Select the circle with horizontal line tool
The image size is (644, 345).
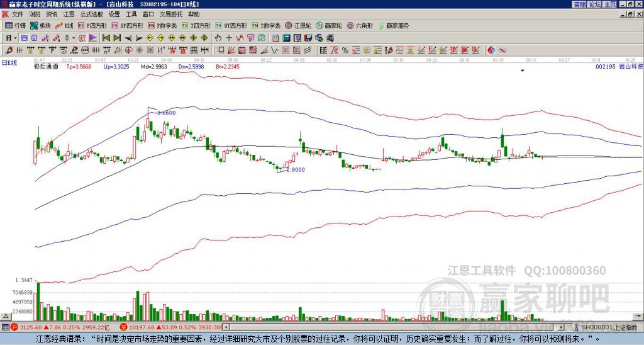(85, 50)
